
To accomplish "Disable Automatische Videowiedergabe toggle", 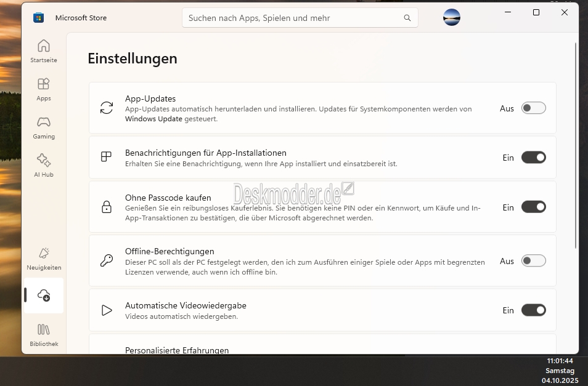I will click(x=533, y=310).
